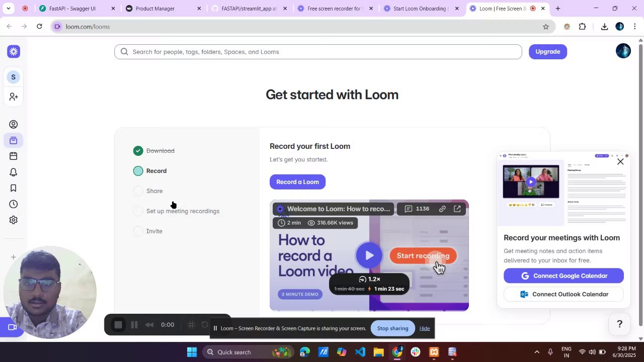644x362 pixels.
Task: Open the user avatar at top right
Action: (623, 51)
